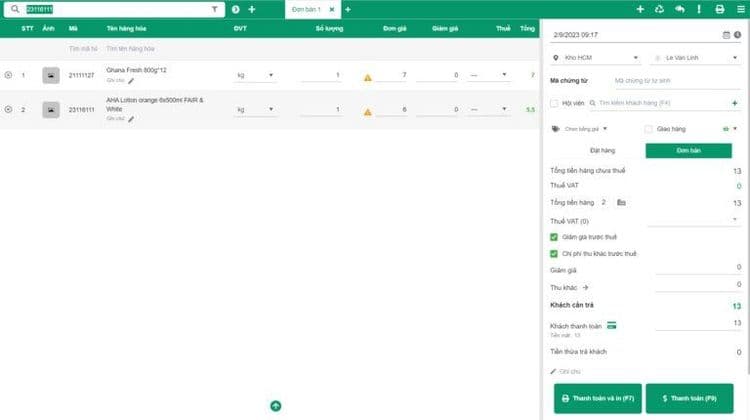Click Thanh toán và in (F7) button
Image resolution: width=750 pixels, height=420 pixels.
click(x=597, y=398)
